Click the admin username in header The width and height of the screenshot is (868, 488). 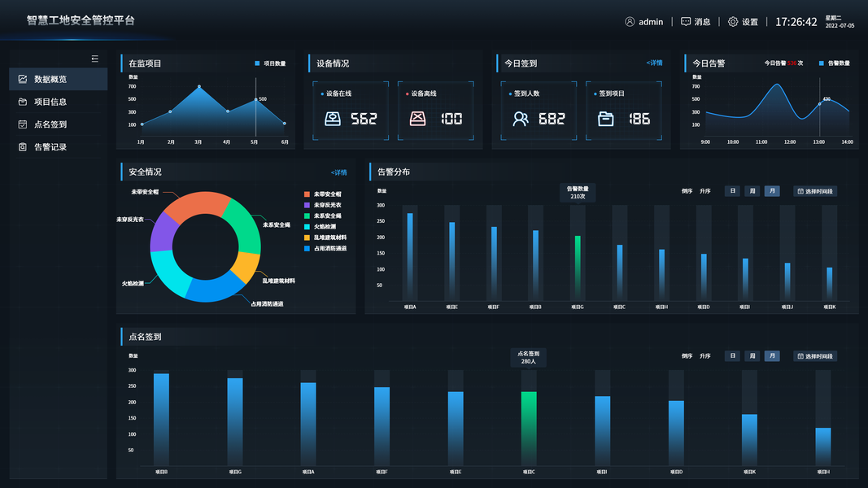coord(651,22)
